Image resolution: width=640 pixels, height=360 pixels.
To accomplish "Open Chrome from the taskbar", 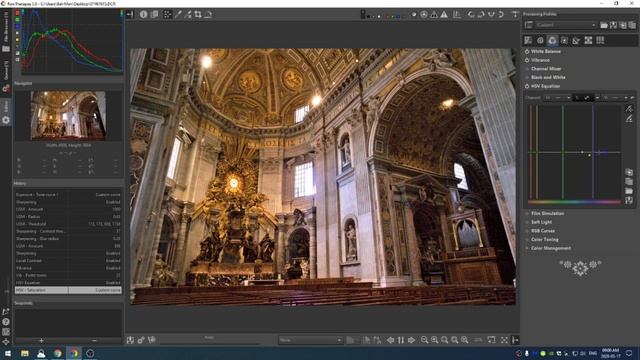I will click(58, 353).
